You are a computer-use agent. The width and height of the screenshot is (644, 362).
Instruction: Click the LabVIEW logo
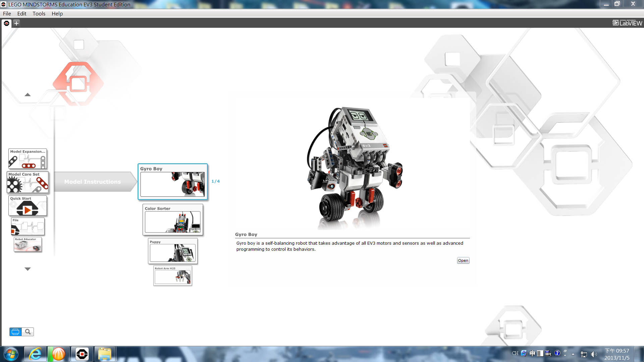coord(627,23)
